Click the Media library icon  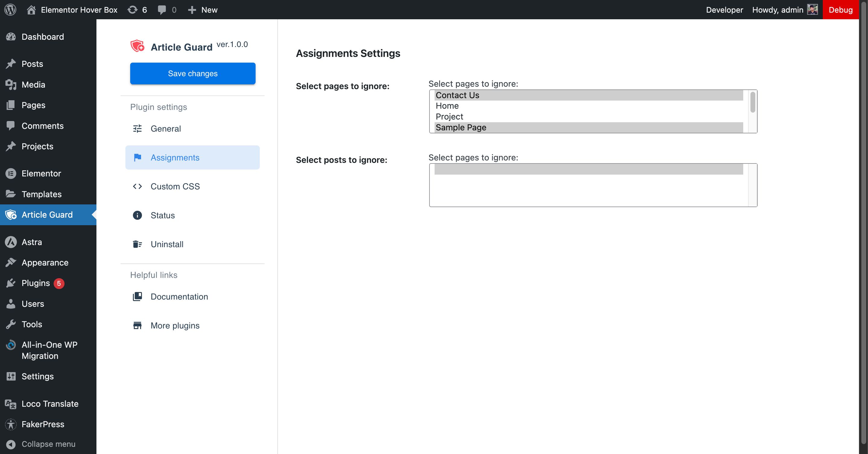(11, 85)
